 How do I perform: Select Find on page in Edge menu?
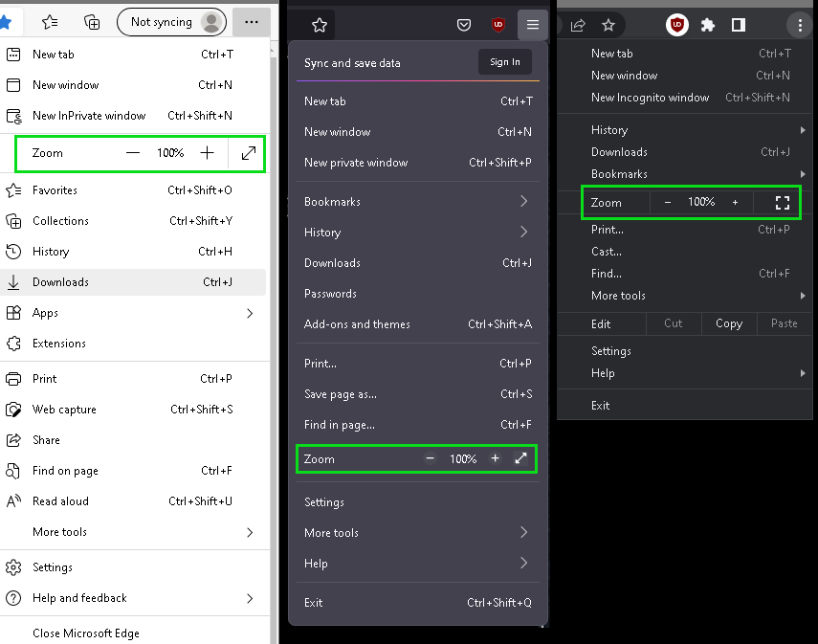133,471
